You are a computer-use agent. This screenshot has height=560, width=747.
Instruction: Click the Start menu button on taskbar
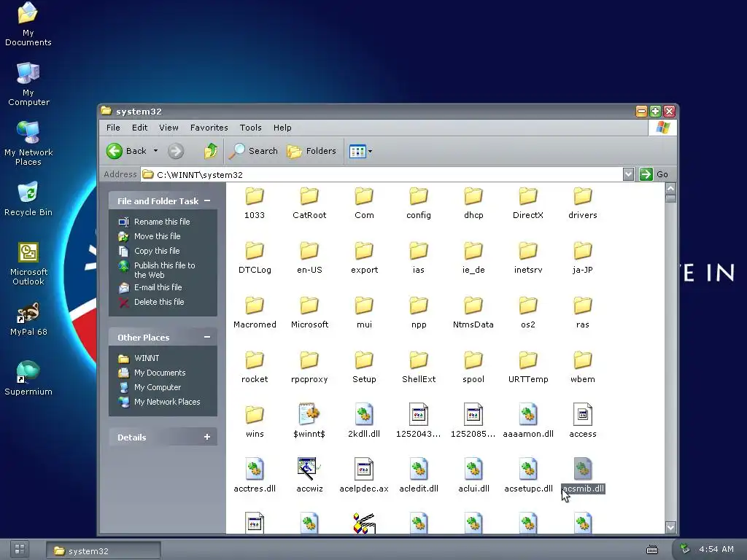pos(20,549)
